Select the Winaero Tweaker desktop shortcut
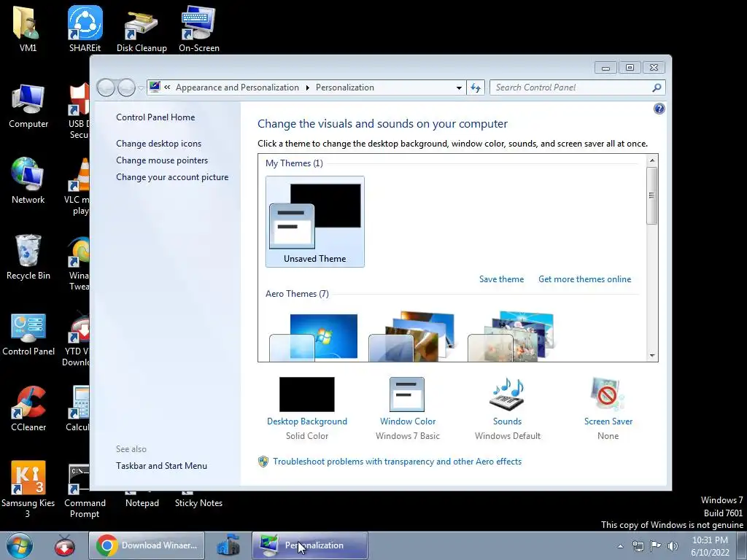Image resolution: width=747 pixels, height=560 pixels. click(79, 262)
